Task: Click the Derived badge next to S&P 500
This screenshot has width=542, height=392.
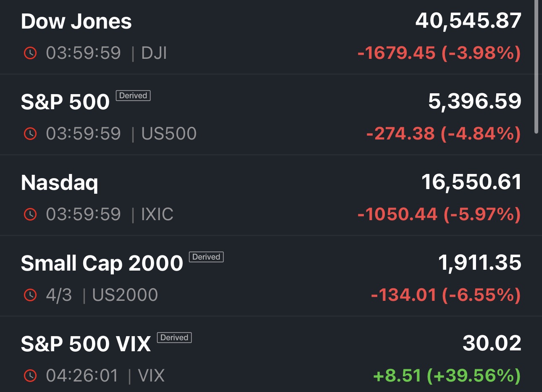Action: pyautogui.click(x=133, y=96)
